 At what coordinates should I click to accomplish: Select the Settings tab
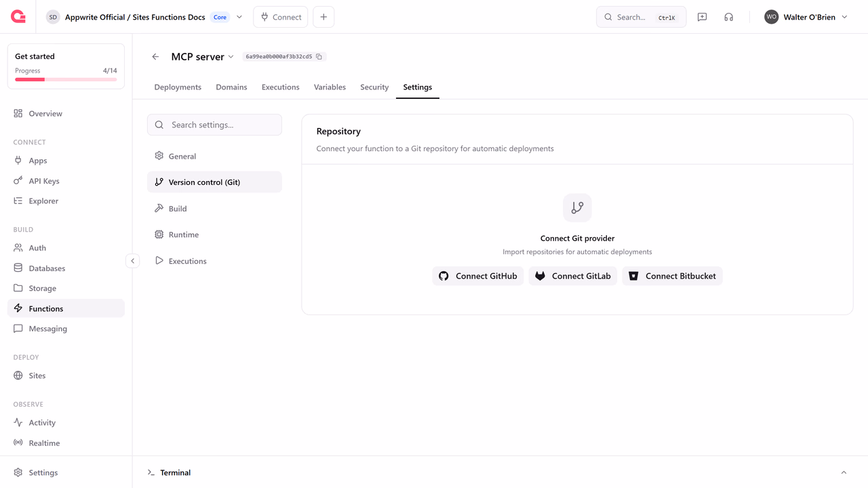coord(418,87)
